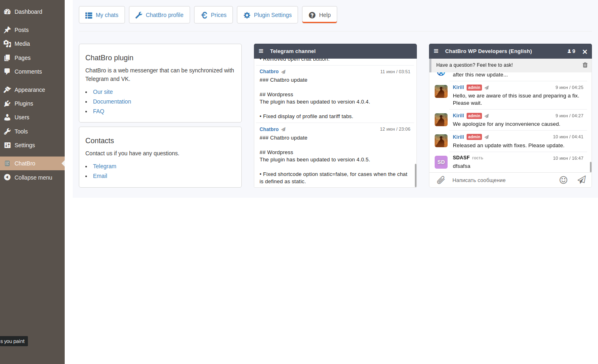Screen dimensions: 598x364
Task: Follow the Our site link
Action: pyautogui.click(x=103, y=92)
